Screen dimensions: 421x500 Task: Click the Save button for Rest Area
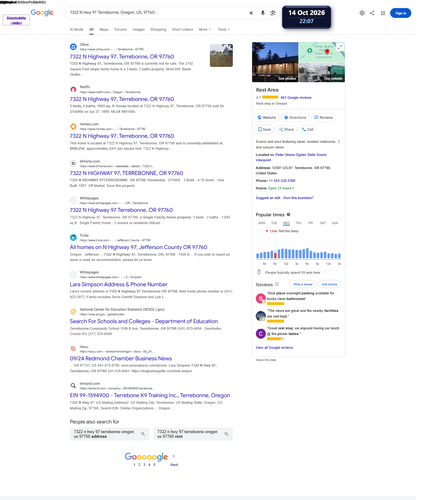click(x=264, y=129)
